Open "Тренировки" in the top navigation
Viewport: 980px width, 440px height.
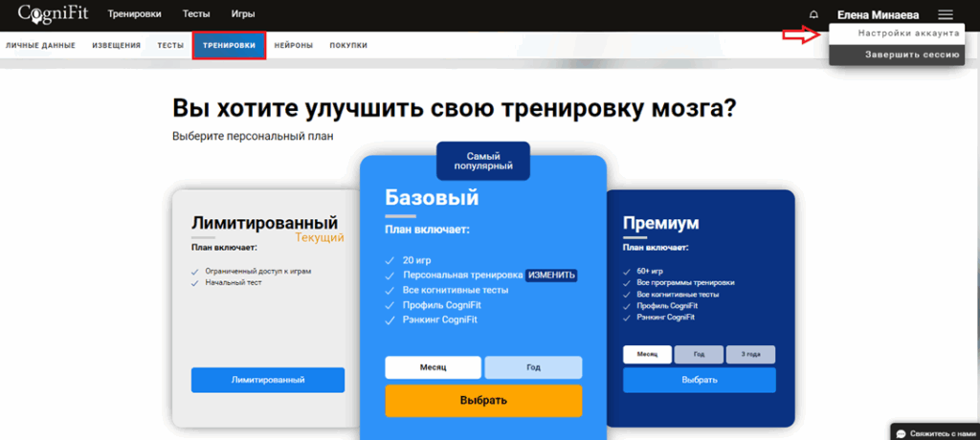point(134,15)
